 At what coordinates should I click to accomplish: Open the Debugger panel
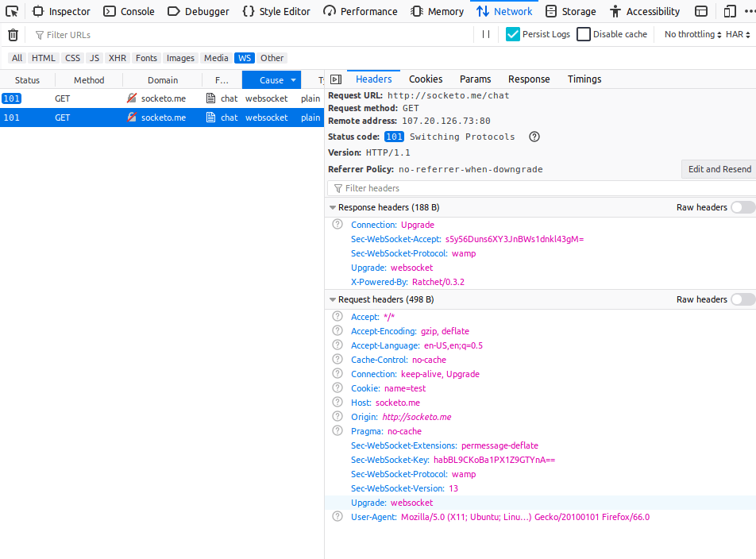point(199,10)
